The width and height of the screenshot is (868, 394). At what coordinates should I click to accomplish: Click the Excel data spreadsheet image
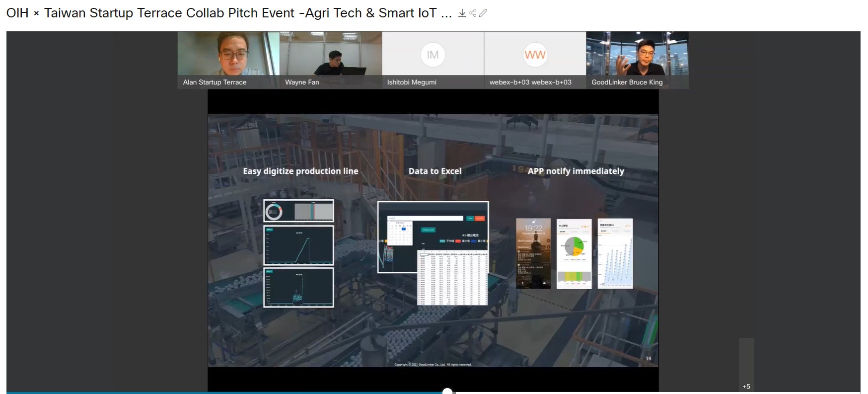pos(453,277)
